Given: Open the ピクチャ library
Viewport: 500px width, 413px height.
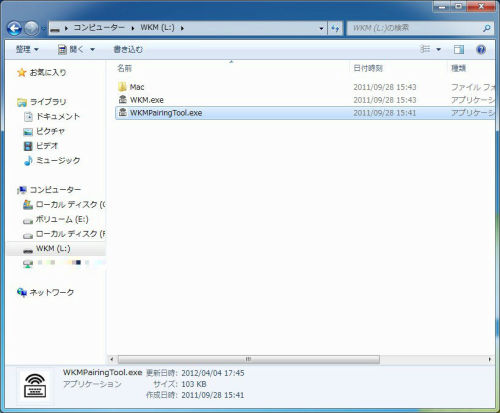Looking at the screenshot, I should click(x=50, y=131).
